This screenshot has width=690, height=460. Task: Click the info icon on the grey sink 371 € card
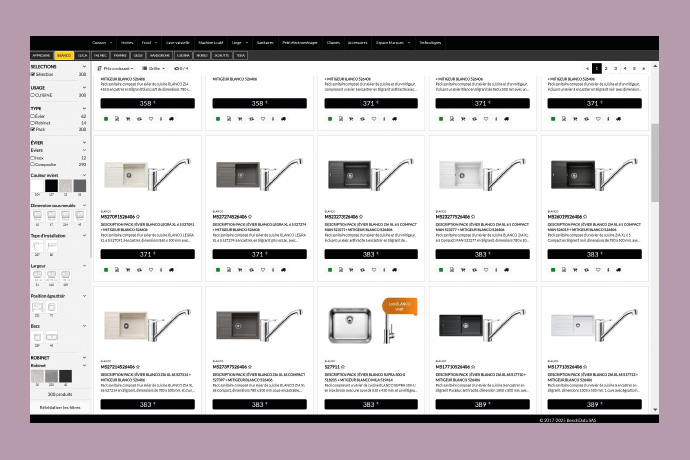click(273, 270)
